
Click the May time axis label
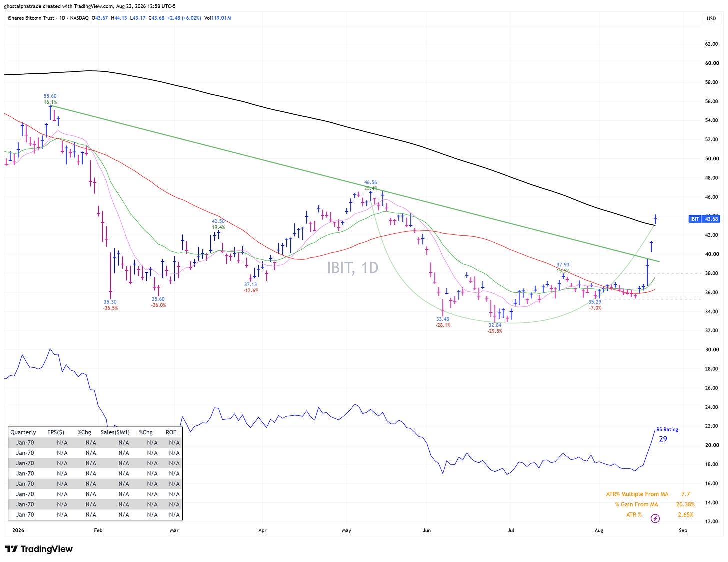tap(347, 530)
